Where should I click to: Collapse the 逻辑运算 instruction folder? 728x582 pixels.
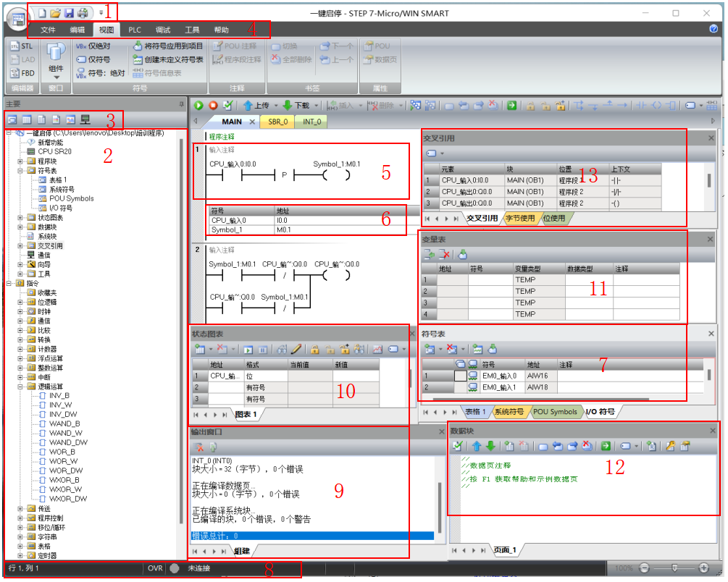point(21,387)
